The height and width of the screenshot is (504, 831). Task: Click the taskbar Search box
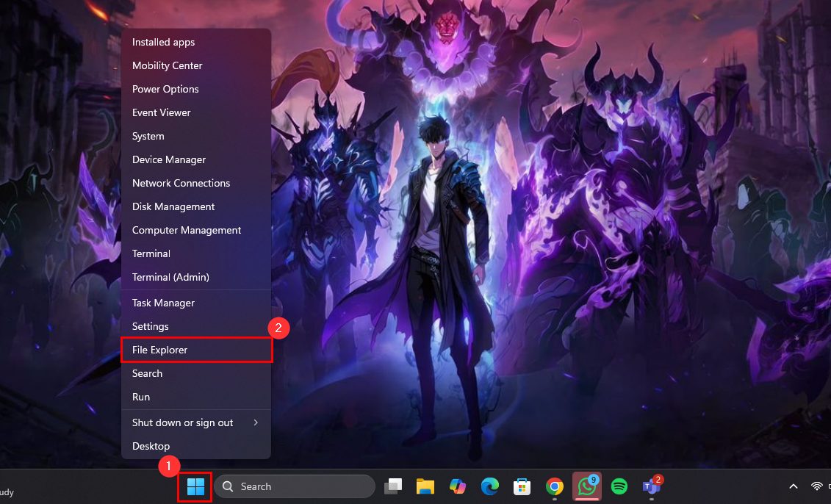tap(295, 486)
